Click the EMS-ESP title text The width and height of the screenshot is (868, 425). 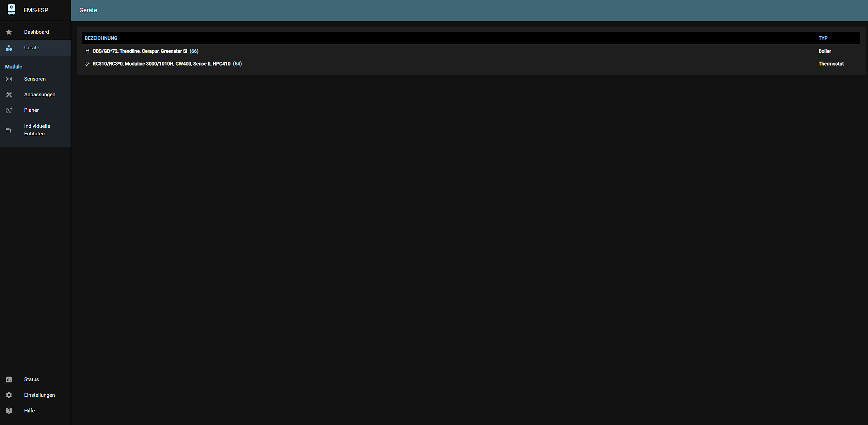36,10
